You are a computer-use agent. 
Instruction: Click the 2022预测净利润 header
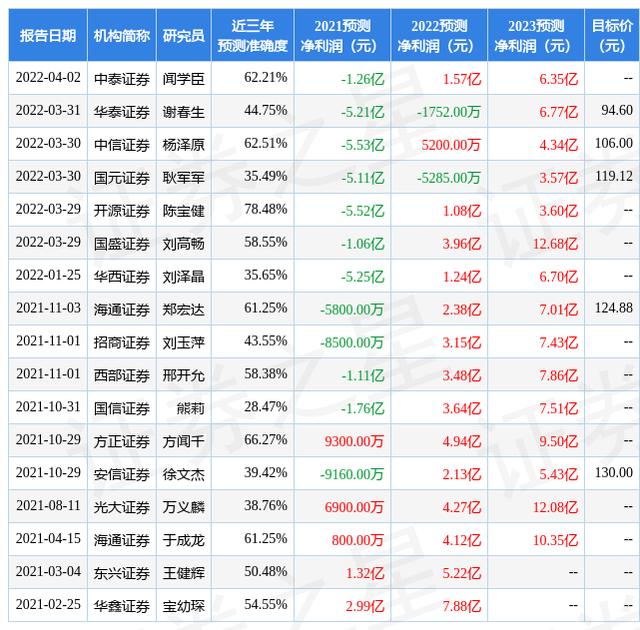pyautogui.click(x=439, y=36)
